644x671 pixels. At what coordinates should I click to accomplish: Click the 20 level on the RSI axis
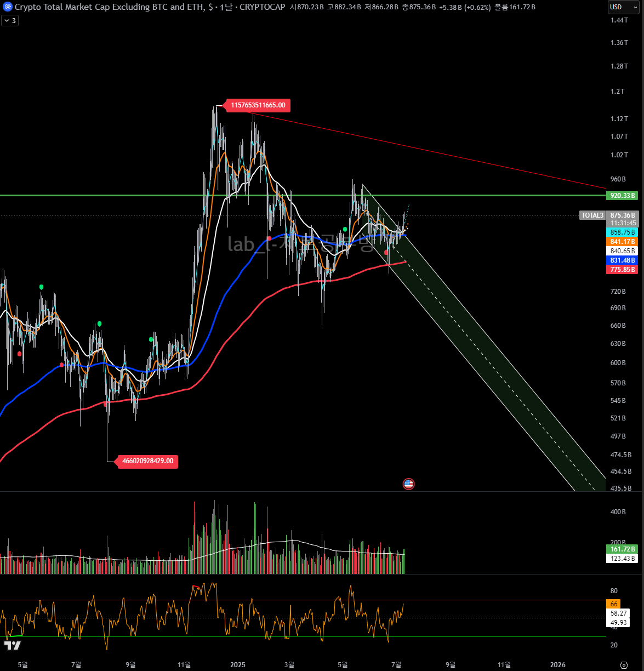(614, 645)
